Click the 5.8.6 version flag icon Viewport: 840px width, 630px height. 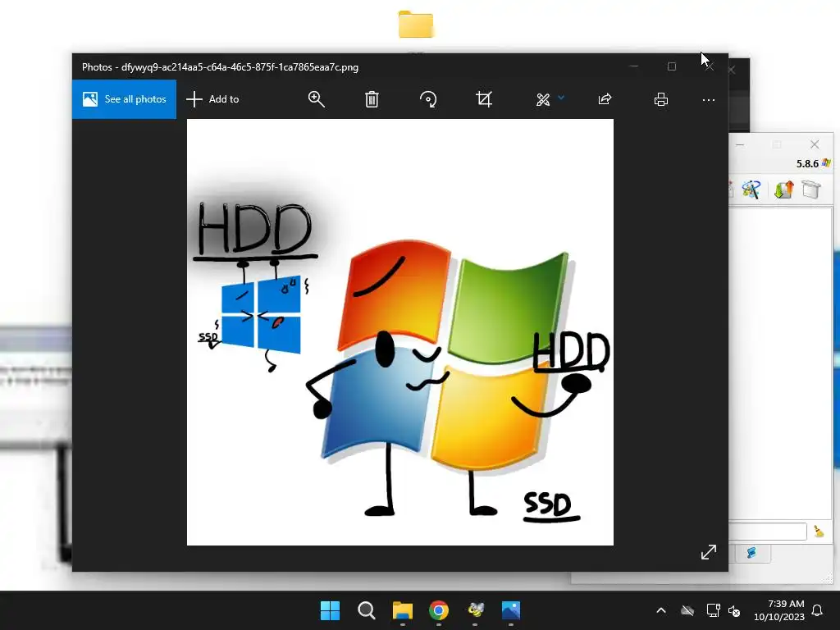825,163
